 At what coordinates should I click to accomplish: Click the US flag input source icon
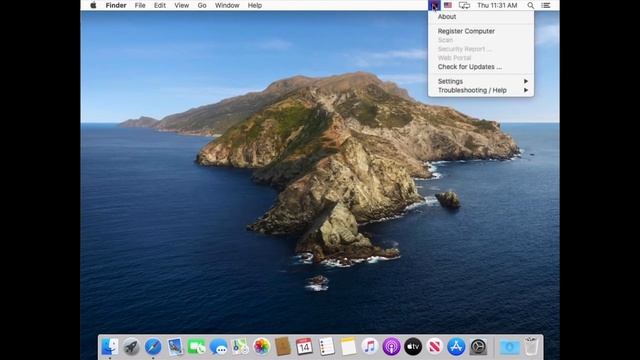(x=448, y=5)
